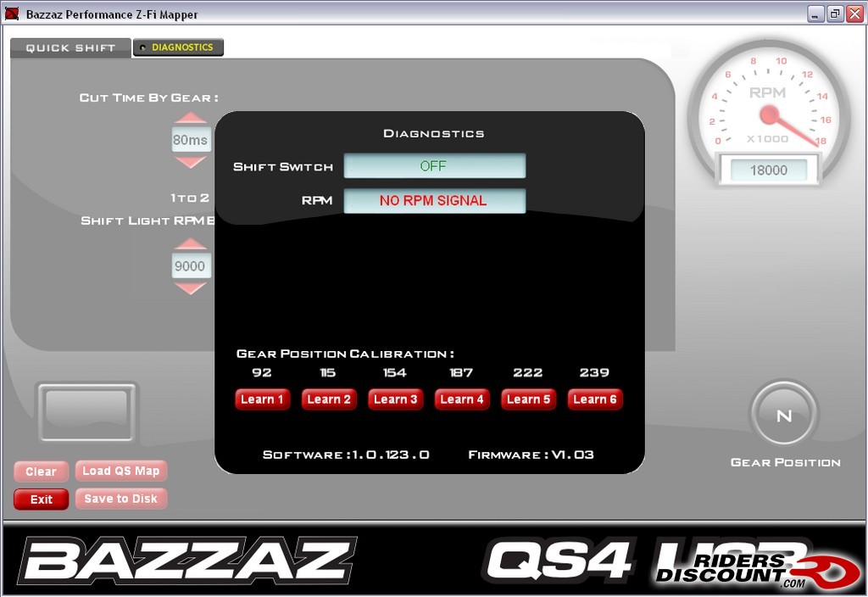This screenshot has height=597, width=868.
Task: Click calibration value 154 above Learn 3
Action: (395, 373)
